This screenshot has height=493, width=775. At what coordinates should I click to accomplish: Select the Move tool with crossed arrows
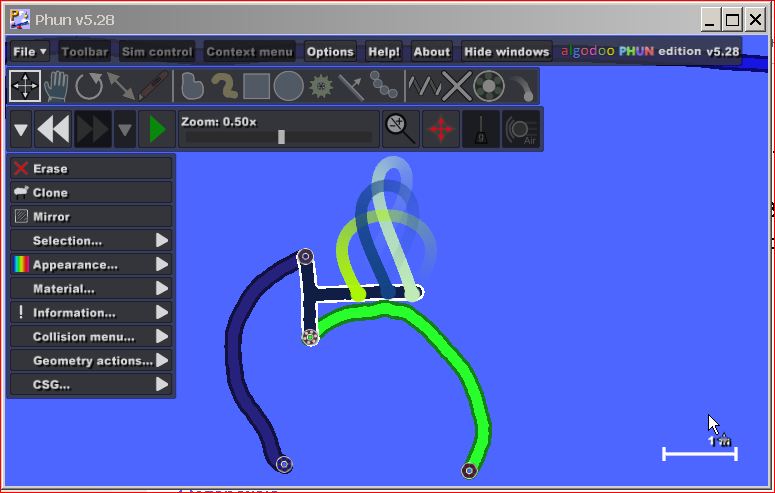[25, 86]
